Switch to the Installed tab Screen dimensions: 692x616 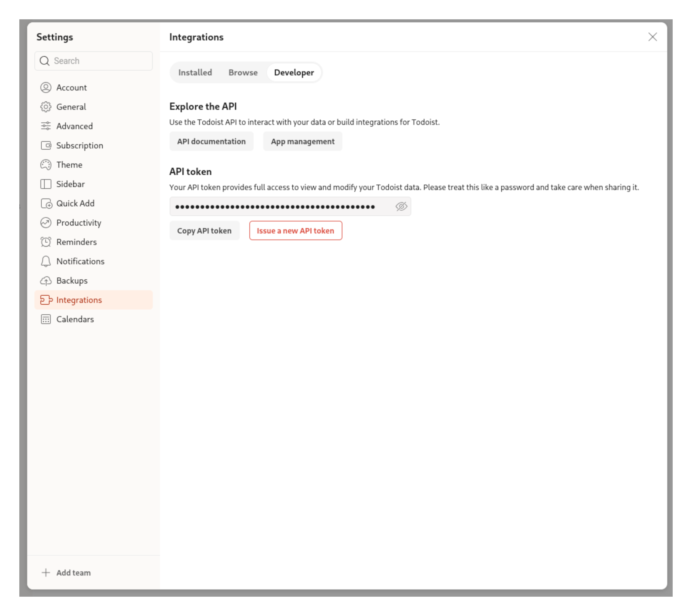[x=195, y=72]
